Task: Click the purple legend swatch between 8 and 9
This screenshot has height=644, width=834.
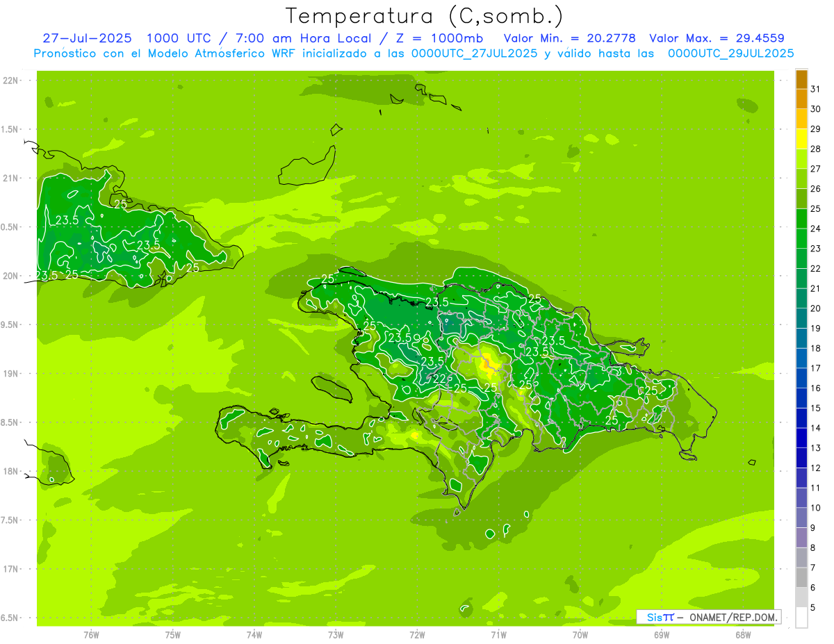Action: [801, 538]
